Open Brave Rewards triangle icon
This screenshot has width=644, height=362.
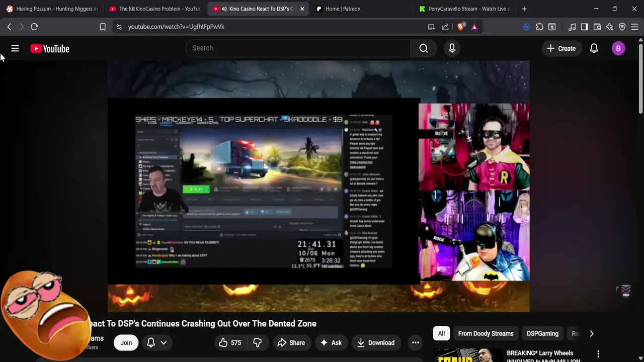pyautogui.click(x=474, y=27)
